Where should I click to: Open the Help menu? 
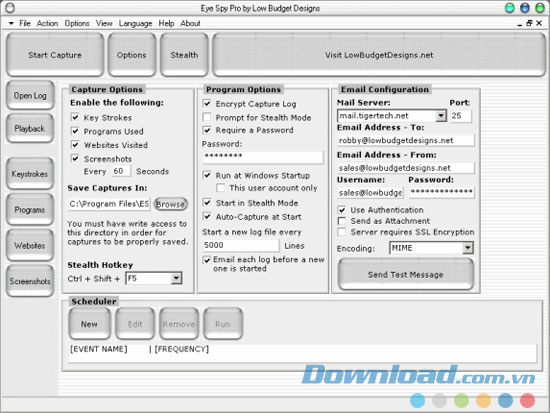(x=166, y=23)
